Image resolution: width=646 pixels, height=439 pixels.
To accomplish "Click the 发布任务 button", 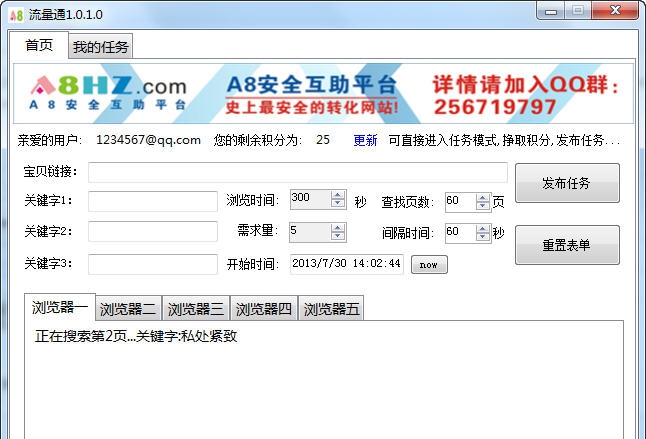I will (567, 183).
